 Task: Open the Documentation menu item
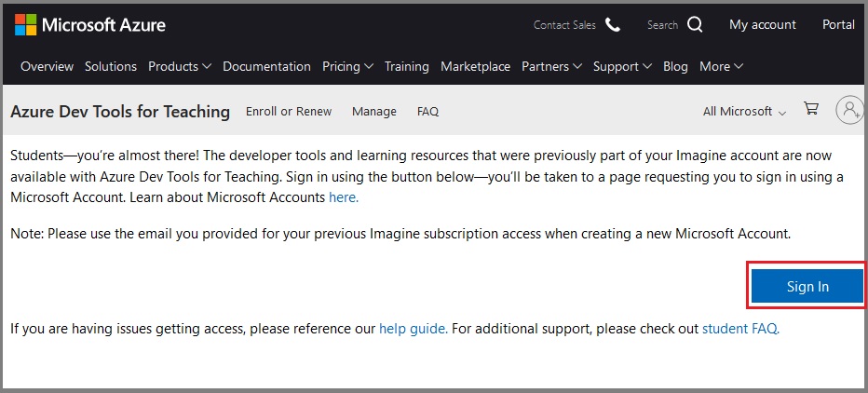(266, 66)
